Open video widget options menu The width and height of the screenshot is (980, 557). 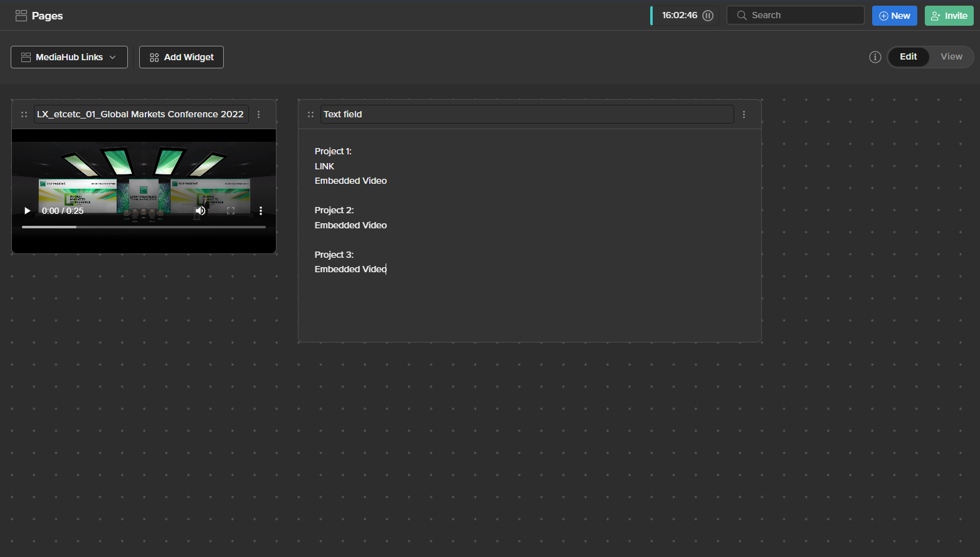pos(258,114)
